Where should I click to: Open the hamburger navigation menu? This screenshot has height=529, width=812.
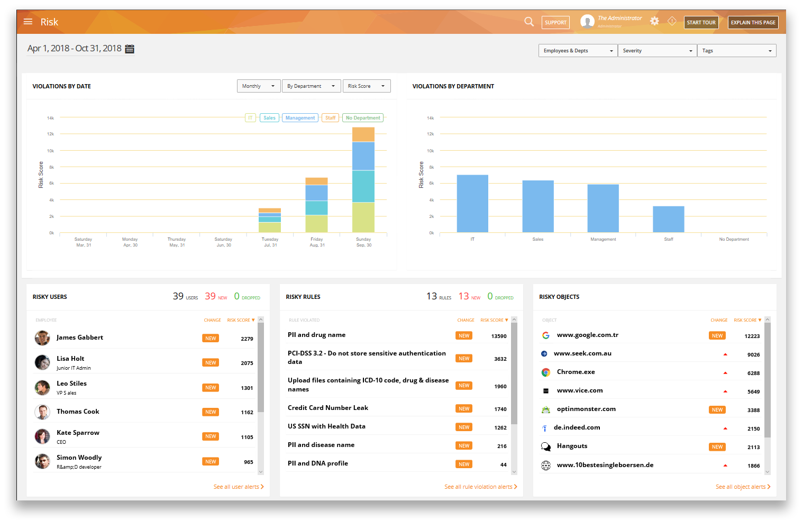(28, 22)
